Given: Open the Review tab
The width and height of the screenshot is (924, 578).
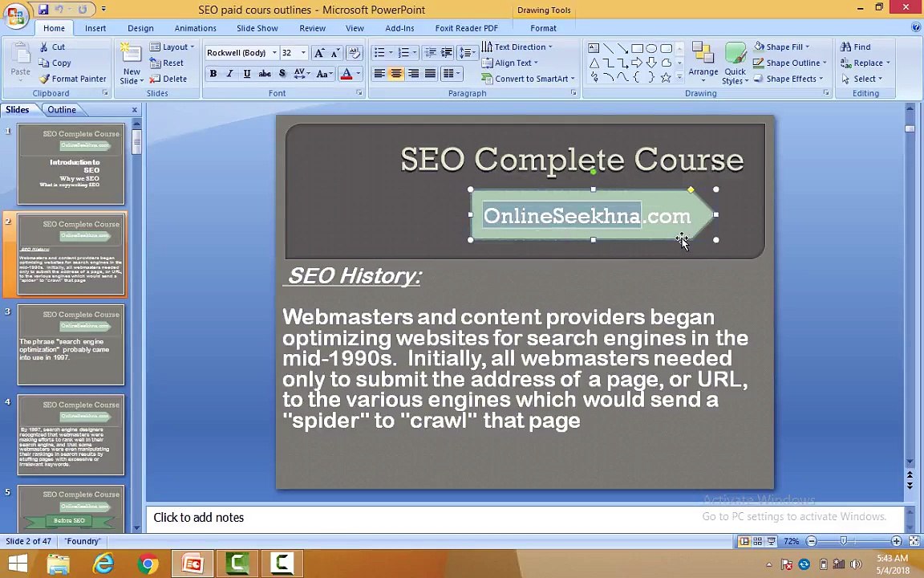Looking at the screenshot, I should pos(312,28).
